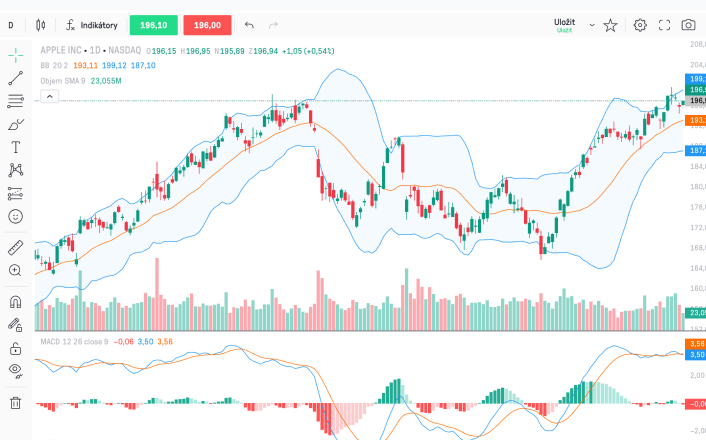Select the Objem SMA 9 indicator legend

tap(63, 81)
